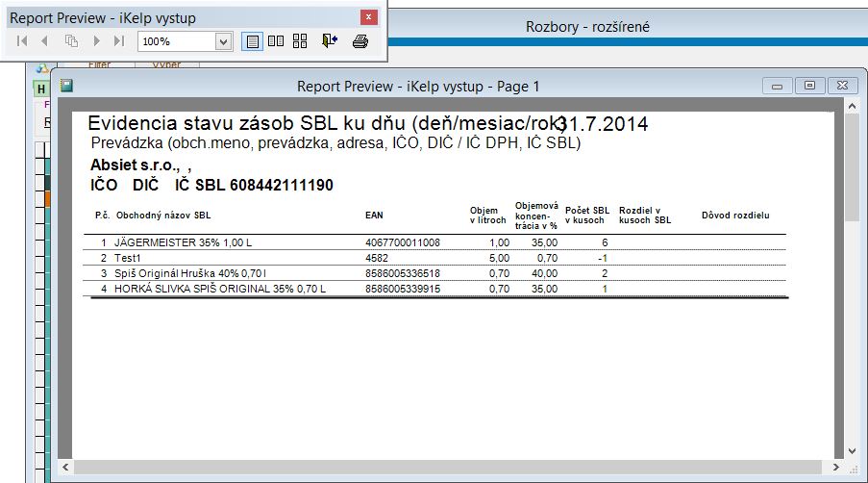
Task: Open the Výber tab
Action: click(164, 65)
